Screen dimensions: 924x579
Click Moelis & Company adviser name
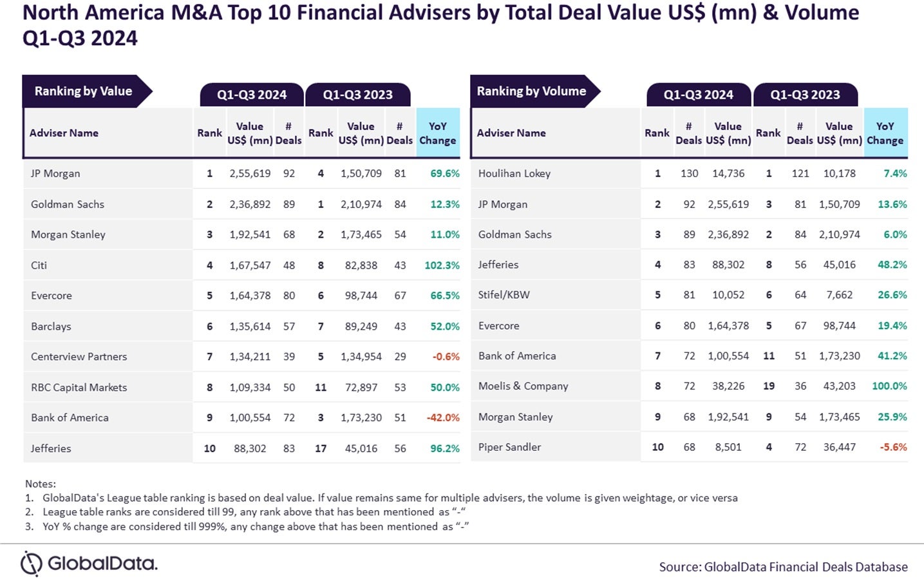523,386
